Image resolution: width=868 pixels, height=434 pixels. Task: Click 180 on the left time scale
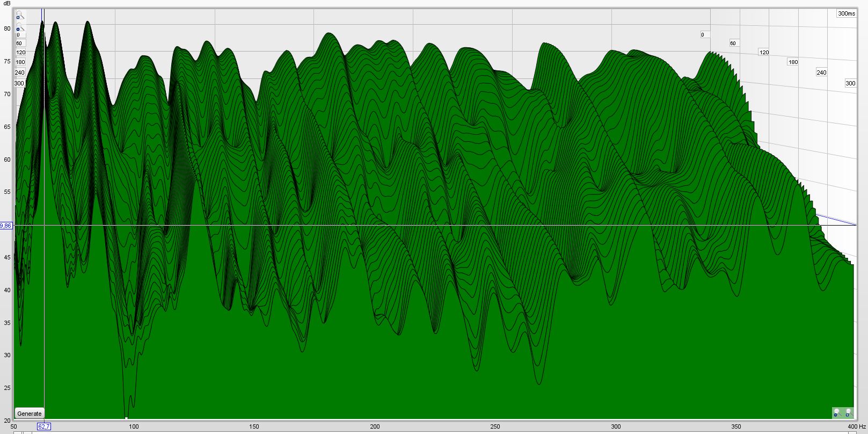(x=20, y=62)
